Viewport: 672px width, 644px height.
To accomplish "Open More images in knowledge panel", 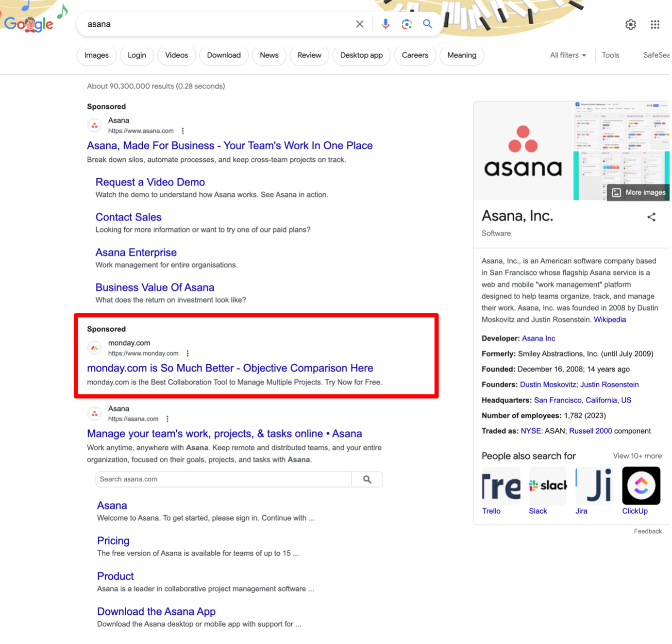I will pos(638,192).
